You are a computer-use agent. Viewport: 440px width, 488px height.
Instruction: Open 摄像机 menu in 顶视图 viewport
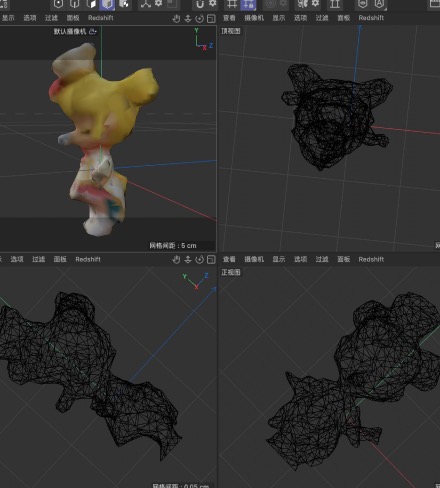[x=254, y=18]
